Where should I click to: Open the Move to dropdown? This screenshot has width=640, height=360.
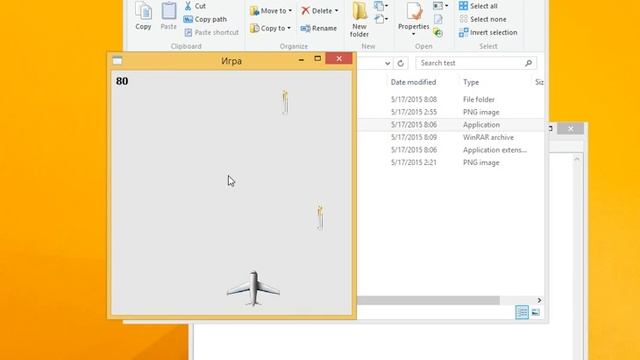(271, 11)
